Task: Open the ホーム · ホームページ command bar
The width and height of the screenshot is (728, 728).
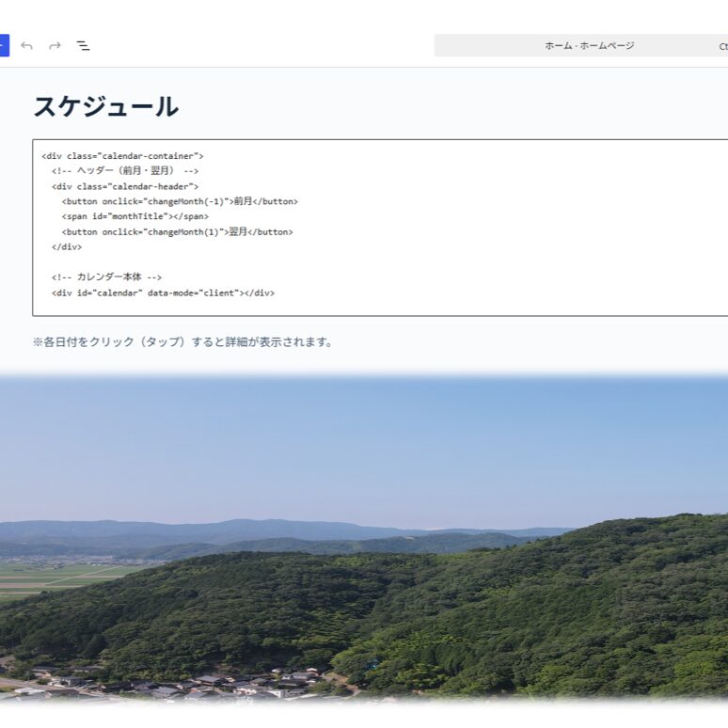Action: 589,45
